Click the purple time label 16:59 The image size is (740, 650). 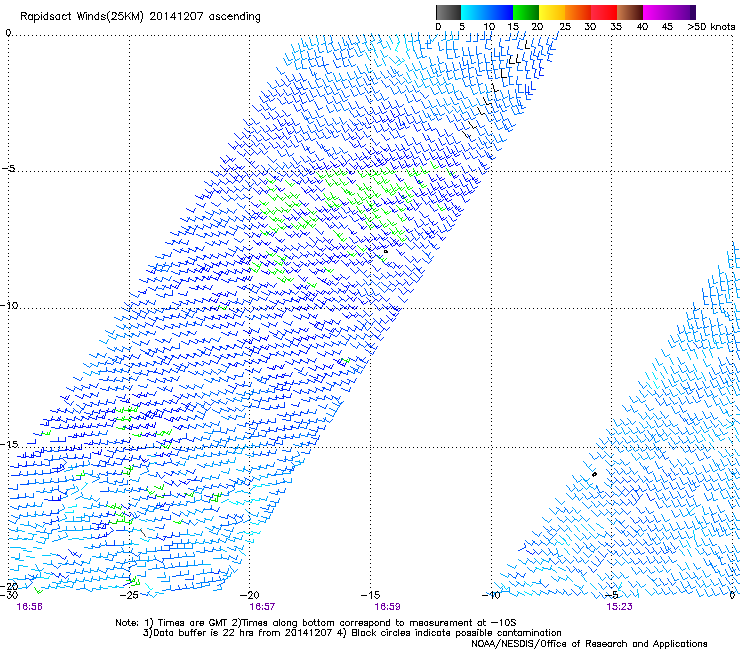click(x=387, y=607)
